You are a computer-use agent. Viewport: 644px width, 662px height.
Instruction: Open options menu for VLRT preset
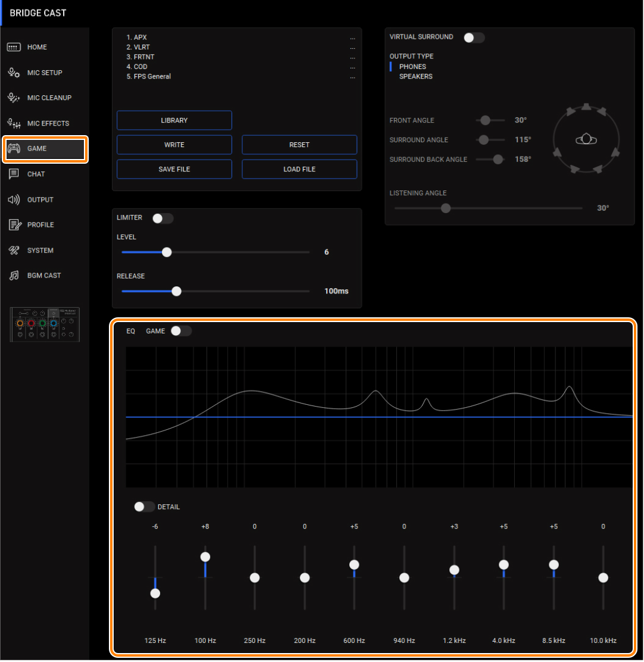point(352,48)
